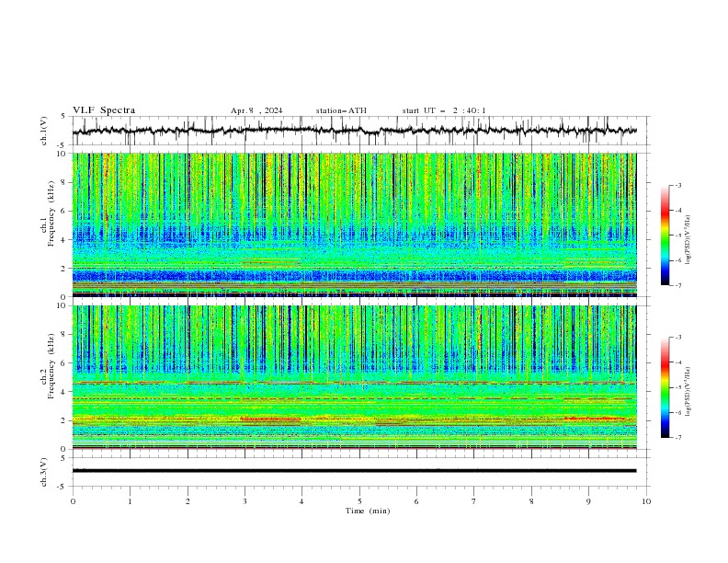Click the '8' kHz tick on ch.1 spectrogram
Image resolution: width=728 pixels, height=563 pixels.
point(65,182)
